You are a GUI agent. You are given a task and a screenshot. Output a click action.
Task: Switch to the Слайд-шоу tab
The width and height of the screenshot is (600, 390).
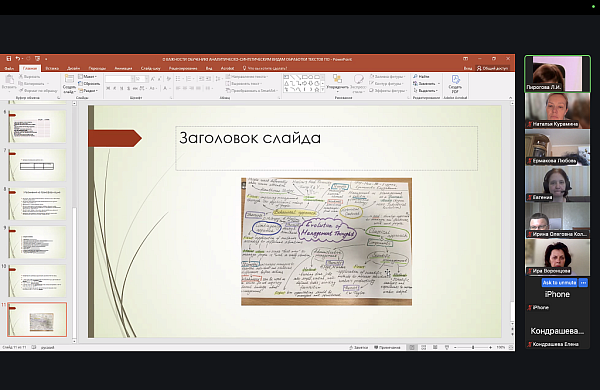coord(150,68)
